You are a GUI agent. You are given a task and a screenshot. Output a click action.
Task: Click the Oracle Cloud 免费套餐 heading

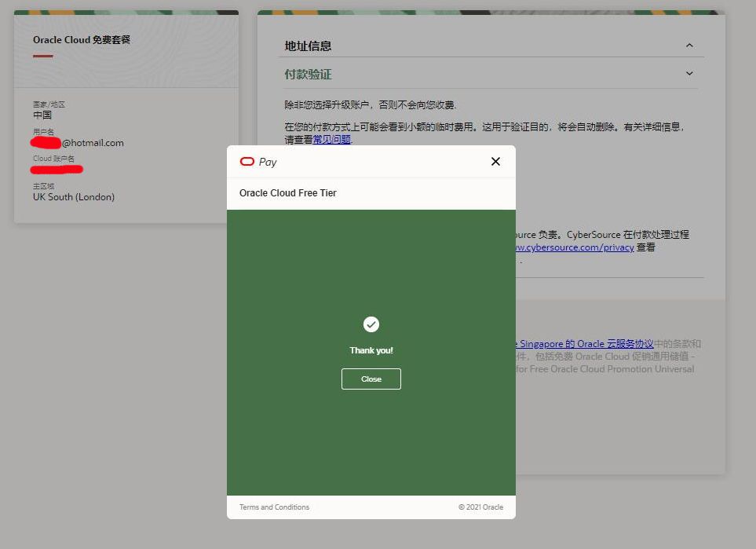pos(82,39)
